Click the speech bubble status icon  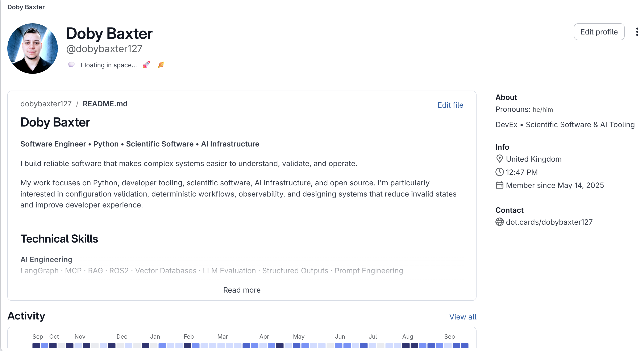(x=71, y=65)
